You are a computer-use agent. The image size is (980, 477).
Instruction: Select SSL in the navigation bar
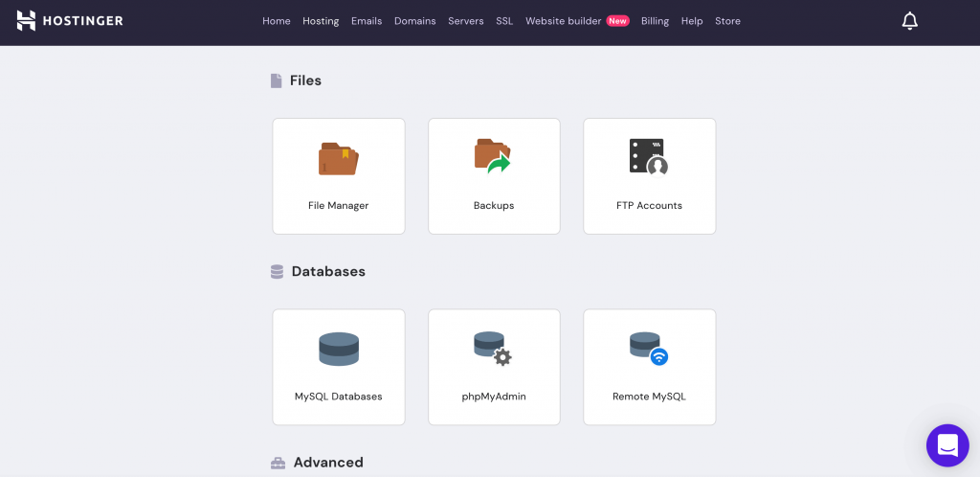coord(504,21)
